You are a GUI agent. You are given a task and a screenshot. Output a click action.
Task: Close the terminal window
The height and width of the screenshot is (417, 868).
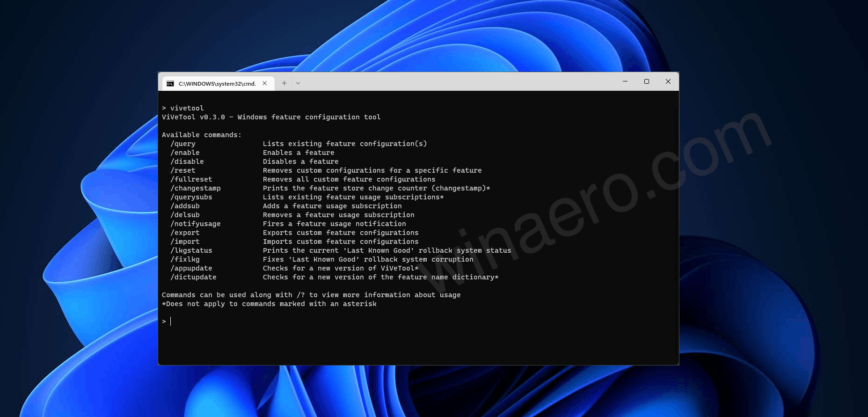tap(668, 81)
